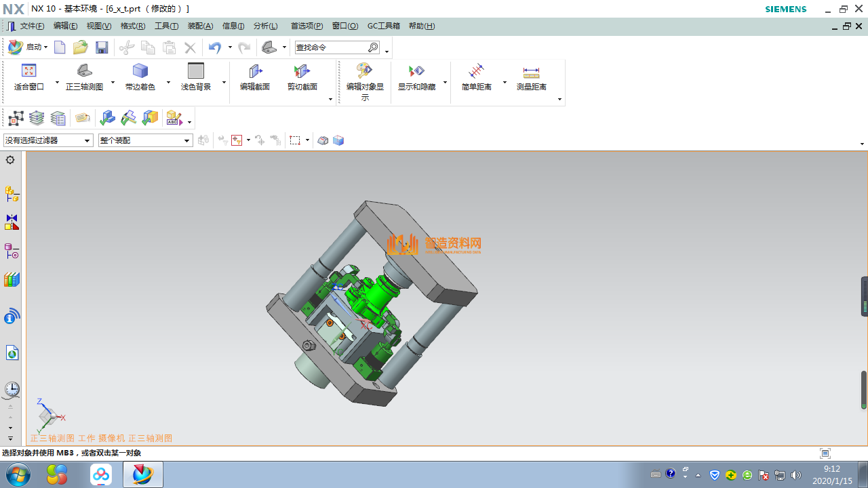Select the Measure Distance (测量距离) tool
The width and height of the screenshot is (868, 488).
pos(531,77)
